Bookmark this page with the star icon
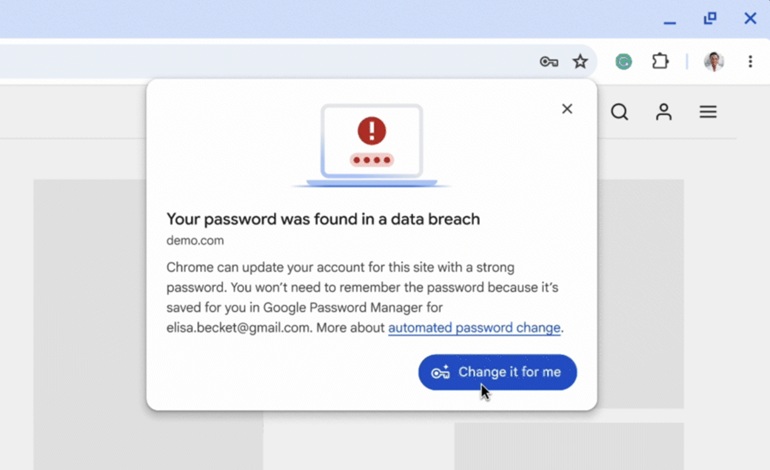Viewport: 770px width, 470px height. click(x=580, y=61)
